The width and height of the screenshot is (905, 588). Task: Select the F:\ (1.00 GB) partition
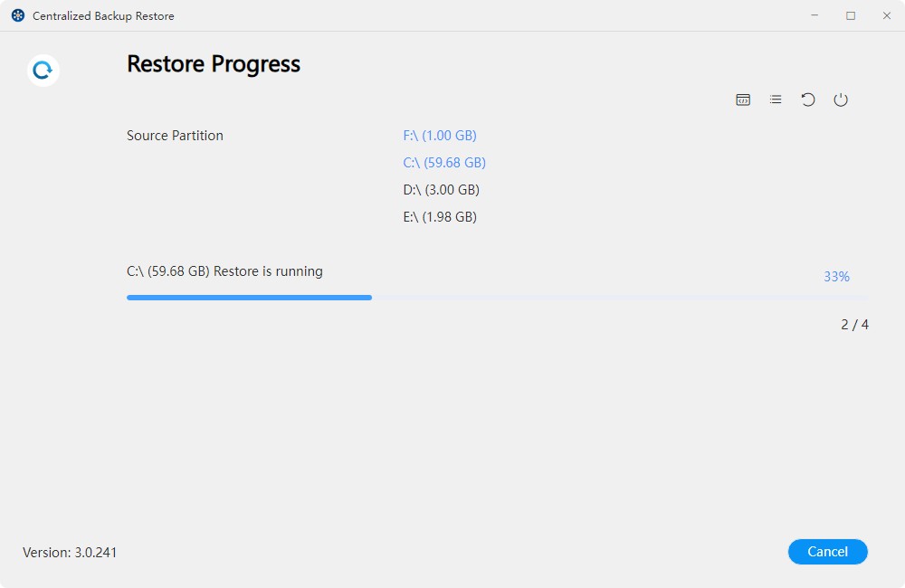[x=440, y=136]
